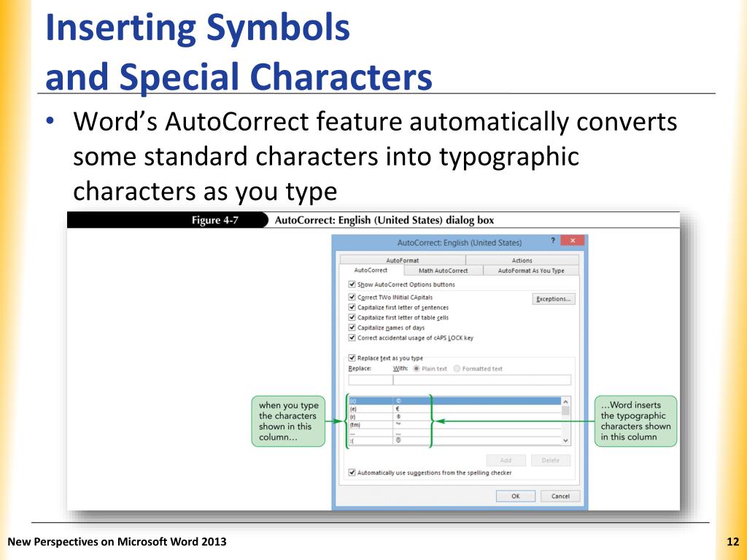Image resolution: width=747 pixels, height=560 pixels.
Task: Click the euro symbol in With column
Action: 398,408
